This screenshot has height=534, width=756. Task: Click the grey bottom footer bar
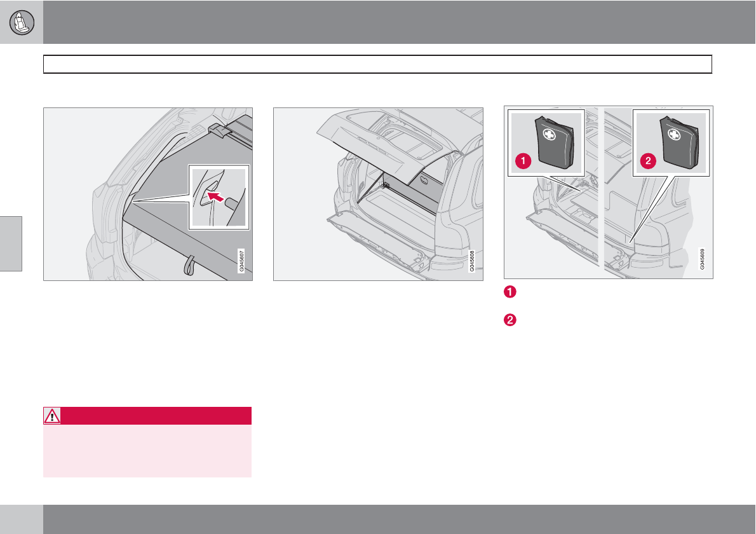click(399, 519)
